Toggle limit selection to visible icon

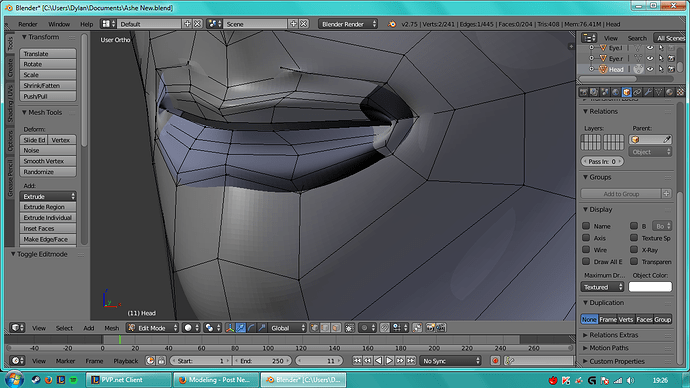pyautogui.click(x=349, y=328)
